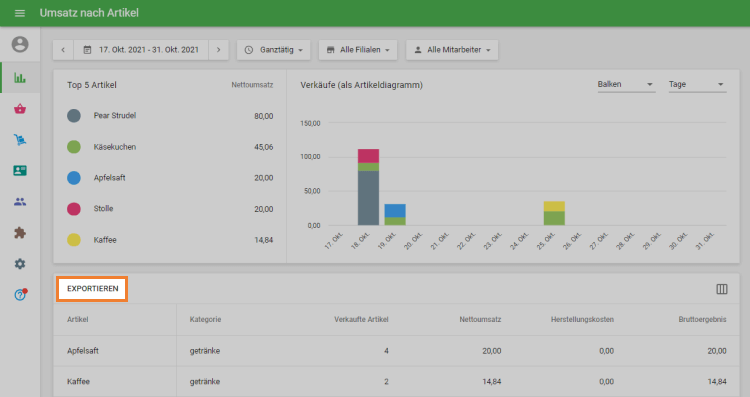Expand the Ganztätig time dropdown
This screenshot has height=397, width=750.
(274, 50)
